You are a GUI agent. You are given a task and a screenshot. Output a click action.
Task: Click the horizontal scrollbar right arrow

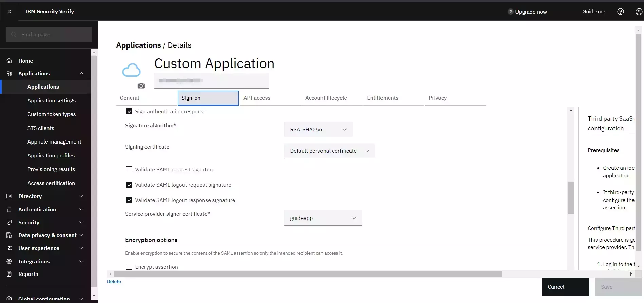tap(631, 274)
